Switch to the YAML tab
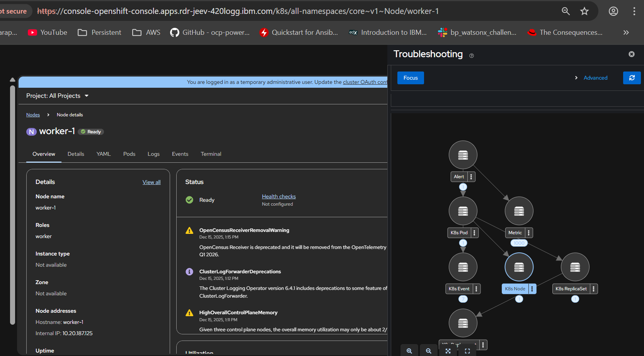Viewport: 644px width, 356px height. coord(104,154)
